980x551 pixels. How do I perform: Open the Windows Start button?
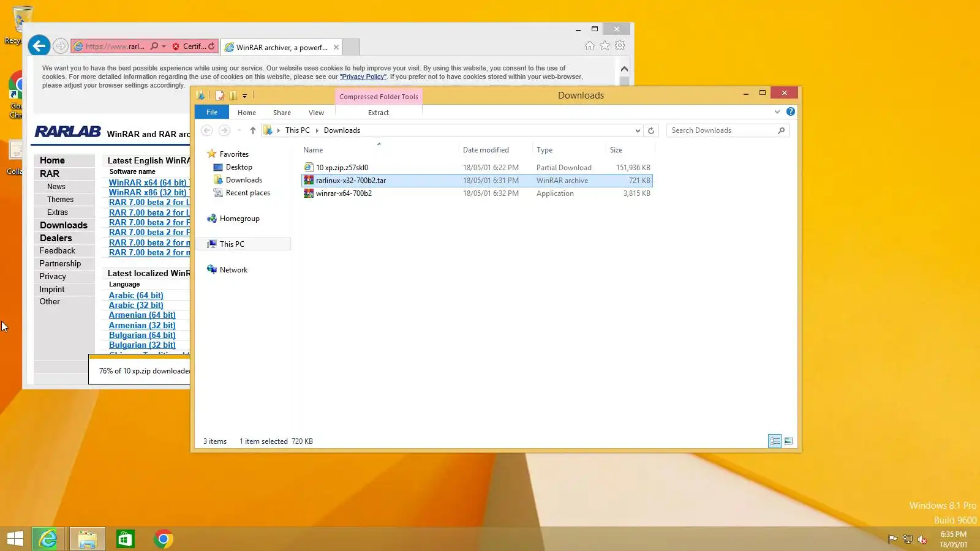click(15, 539)
